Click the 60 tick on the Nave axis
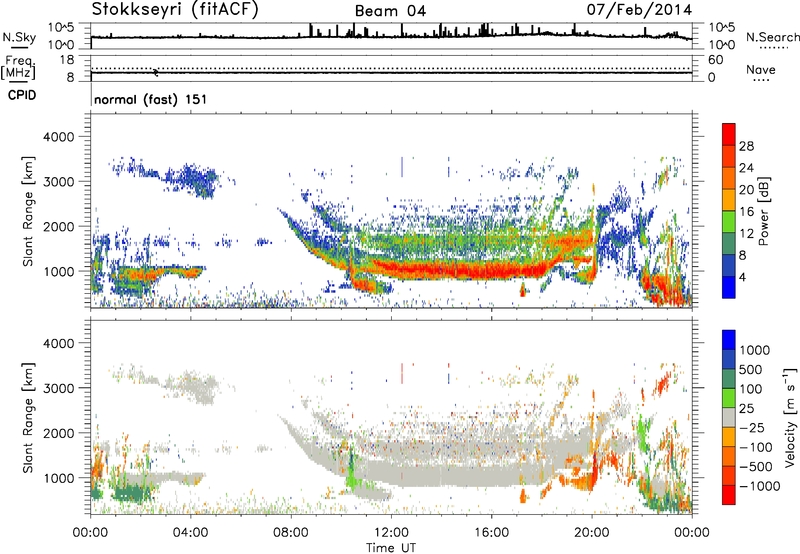Viewport: 800px width, 554px height. (715, 60)
